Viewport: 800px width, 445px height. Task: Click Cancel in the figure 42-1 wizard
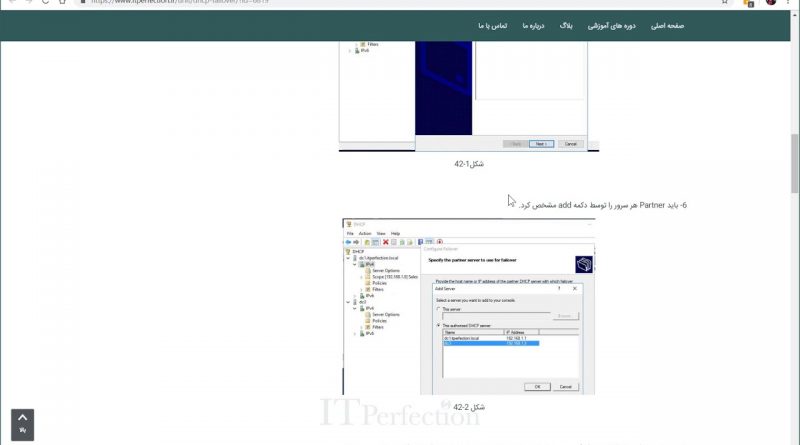570,144
